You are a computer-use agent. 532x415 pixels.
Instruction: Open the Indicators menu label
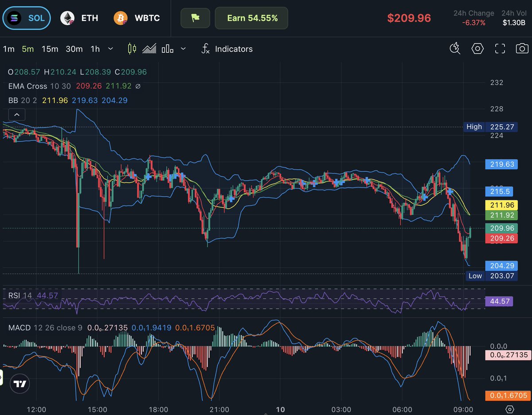234,49
